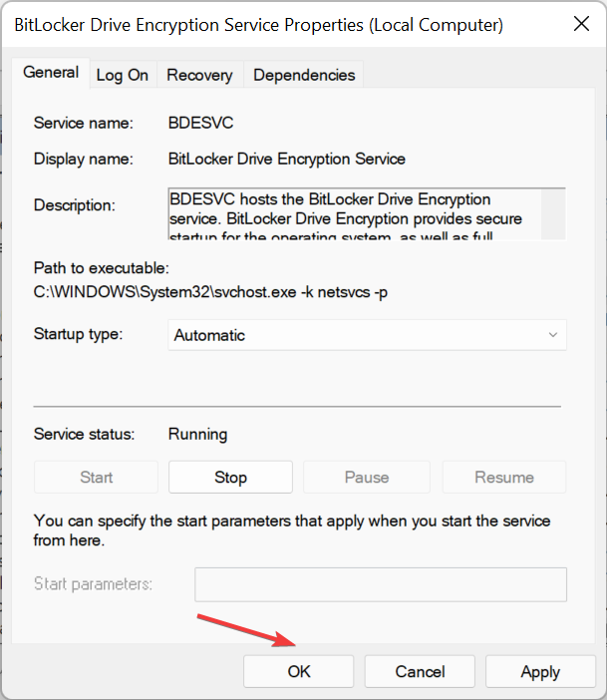Focus the Start parameters text field
Screen dimensions: 607x700
[x=380, y=584]
